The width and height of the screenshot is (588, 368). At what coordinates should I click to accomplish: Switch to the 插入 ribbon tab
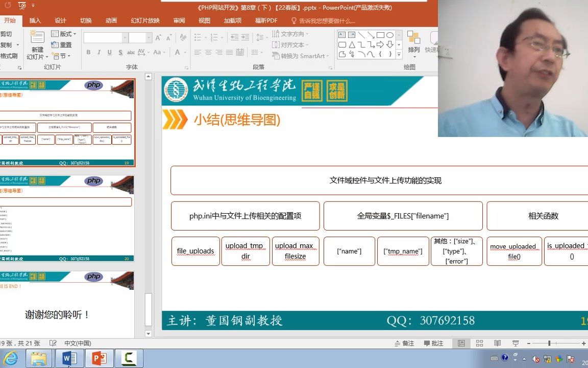34,20
